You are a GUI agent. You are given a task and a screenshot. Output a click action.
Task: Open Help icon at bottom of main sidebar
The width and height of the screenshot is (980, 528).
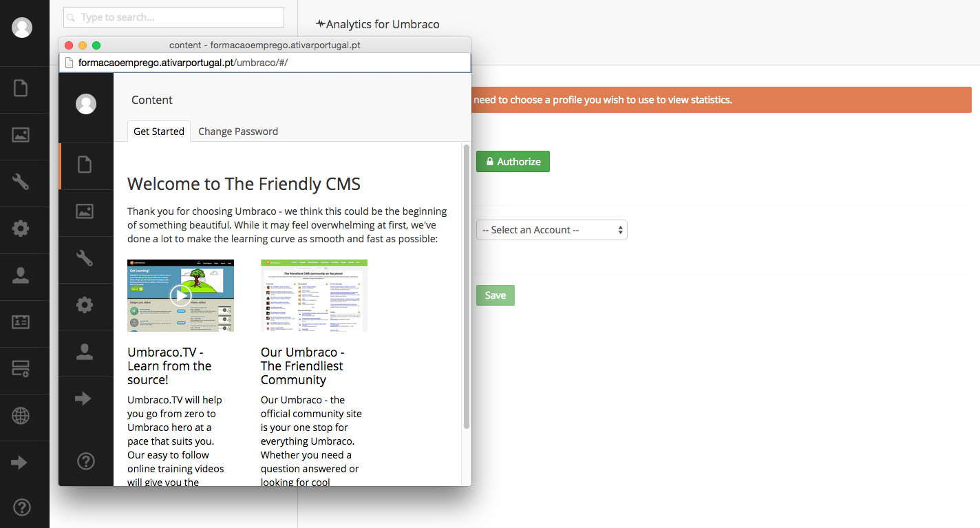coord(22,508)
